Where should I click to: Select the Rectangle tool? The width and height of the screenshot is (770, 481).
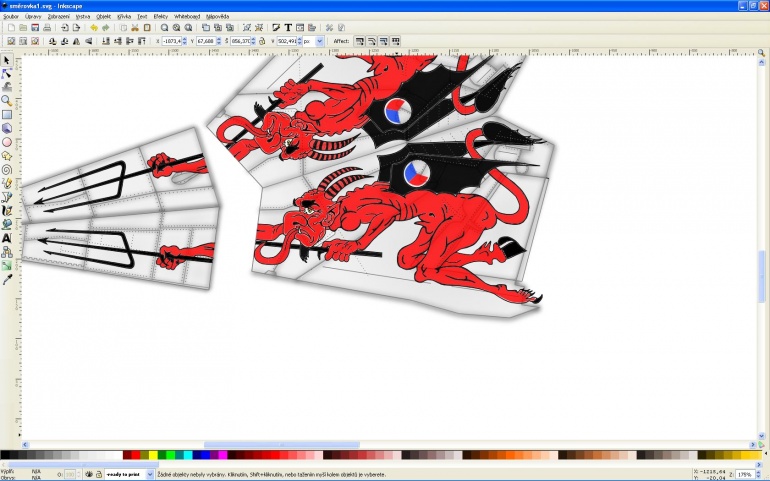[x=6, y=114]
